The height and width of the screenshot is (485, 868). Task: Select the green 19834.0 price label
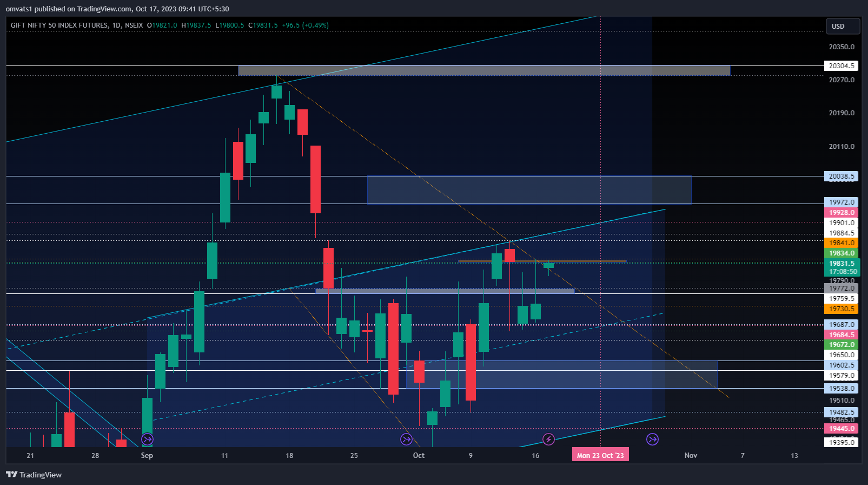click(x=842, y=253)
